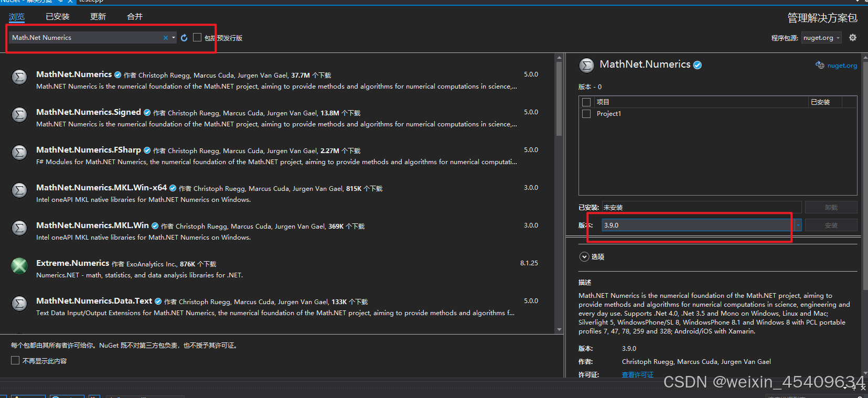Open the search history dropdown arrow

pyautogui.click(x=174, y=38)
